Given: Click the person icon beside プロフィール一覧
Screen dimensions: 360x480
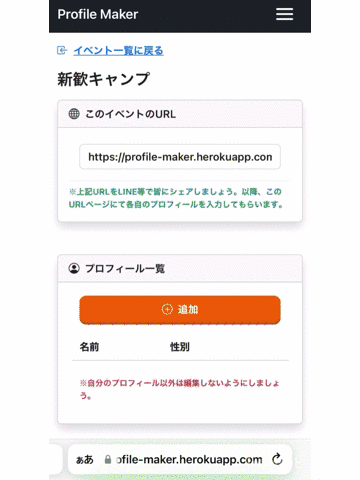Looking at the screenshot, I should (74, 268).
